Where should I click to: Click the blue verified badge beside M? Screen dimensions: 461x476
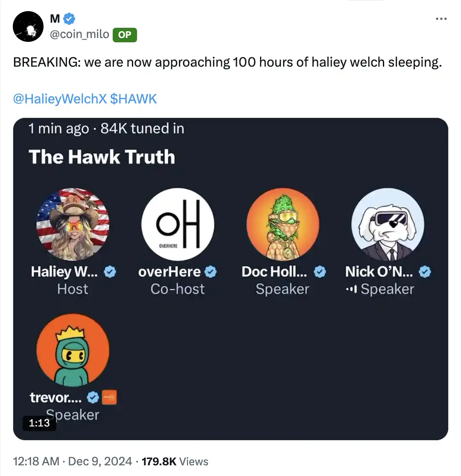tap(70, 18)
